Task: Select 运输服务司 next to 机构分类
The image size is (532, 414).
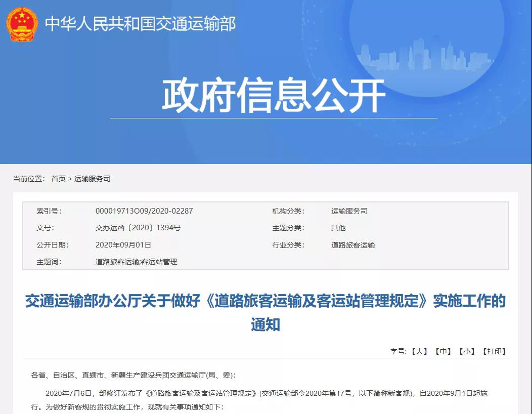Action: click(x=349, y=211)
